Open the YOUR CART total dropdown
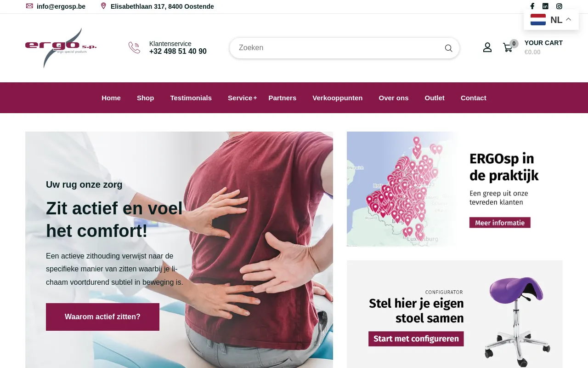The image size is (588, 368). pos(543,47)
